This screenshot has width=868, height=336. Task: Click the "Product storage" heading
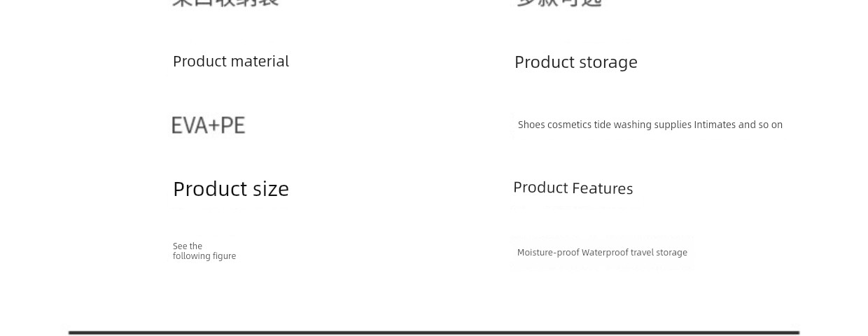click(576, 62)
